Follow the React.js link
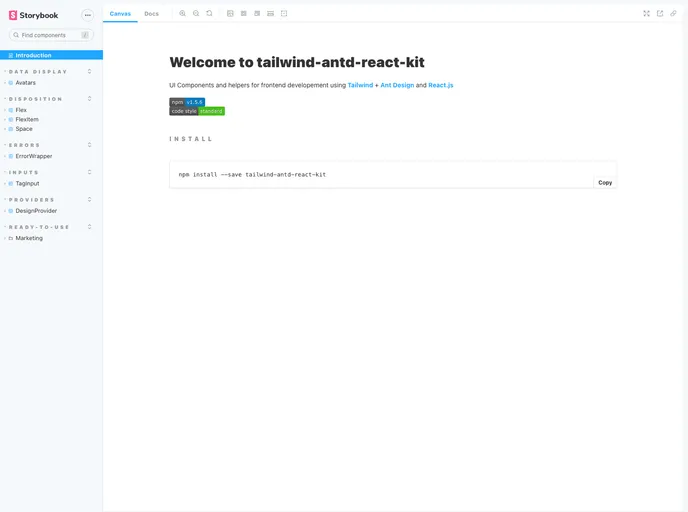The image size is (688, 512). 441,85
